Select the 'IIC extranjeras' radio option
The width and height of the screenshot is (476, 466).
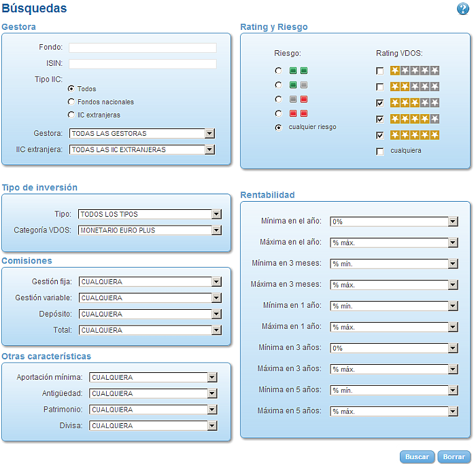click(x=71, y=115)
